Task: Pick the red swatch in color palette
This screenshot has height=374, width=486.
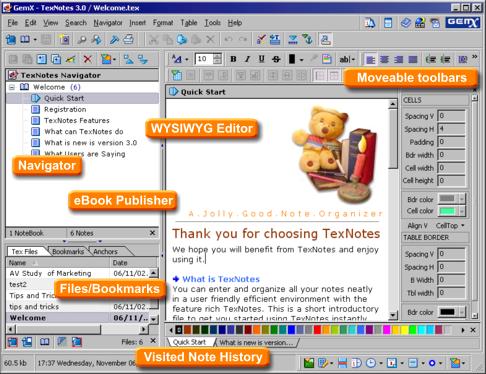Action: click(317, 330)
